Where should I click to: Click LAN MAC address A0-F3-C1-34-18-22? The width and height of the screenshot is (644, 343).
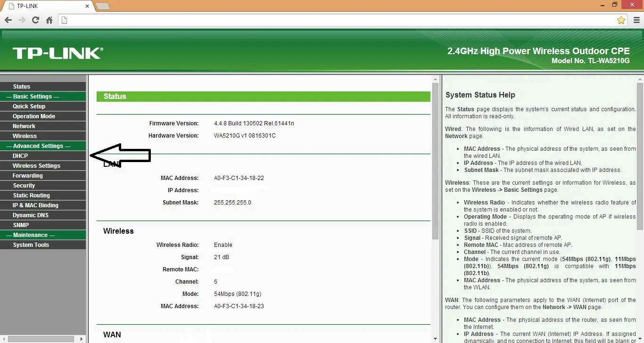(239, 178)
